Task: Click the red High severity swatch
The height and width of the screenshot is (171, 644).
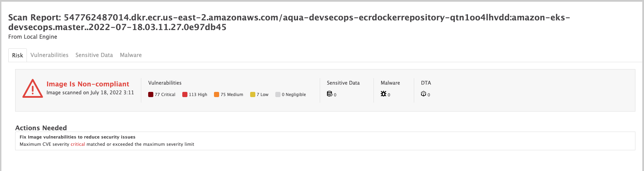Action: 185,94
